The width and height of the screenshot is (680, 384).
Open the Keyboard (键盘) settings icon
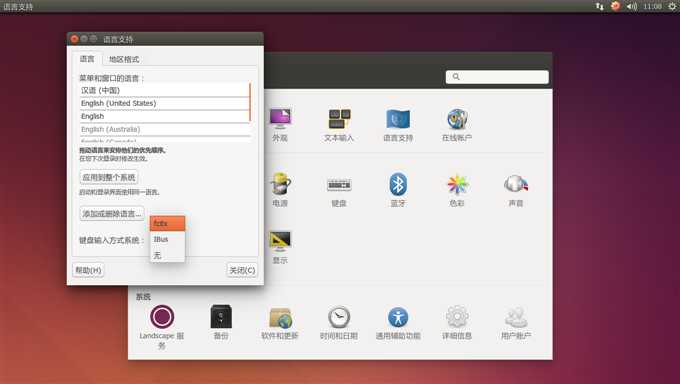[339, 184]
